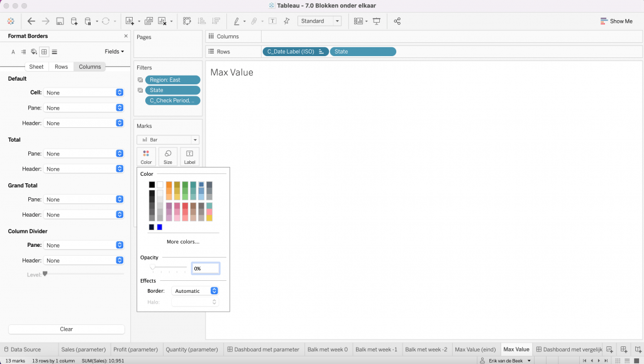Click the Label button in Marks card
This screenshot has width=644, height=364.
point(189,156)
